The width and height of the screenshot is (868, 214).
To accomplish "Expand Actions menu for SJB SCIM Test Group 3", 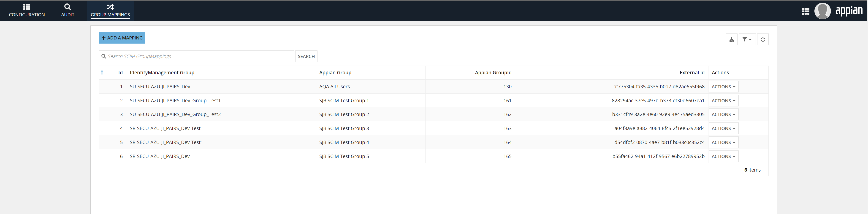I will (x=723, y=129).
